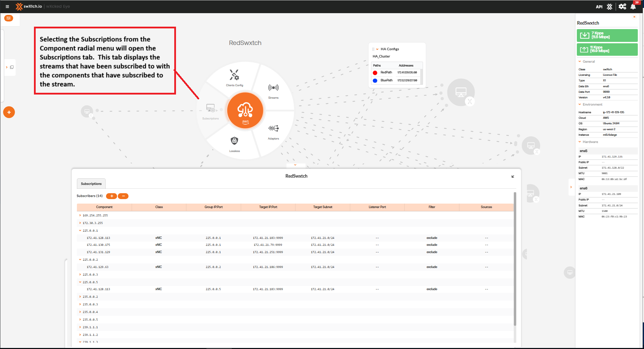Viewport: 644px width, 349px height.
Task: Expand the 169.254.255.255 subscription row
Action: (80, 215)
